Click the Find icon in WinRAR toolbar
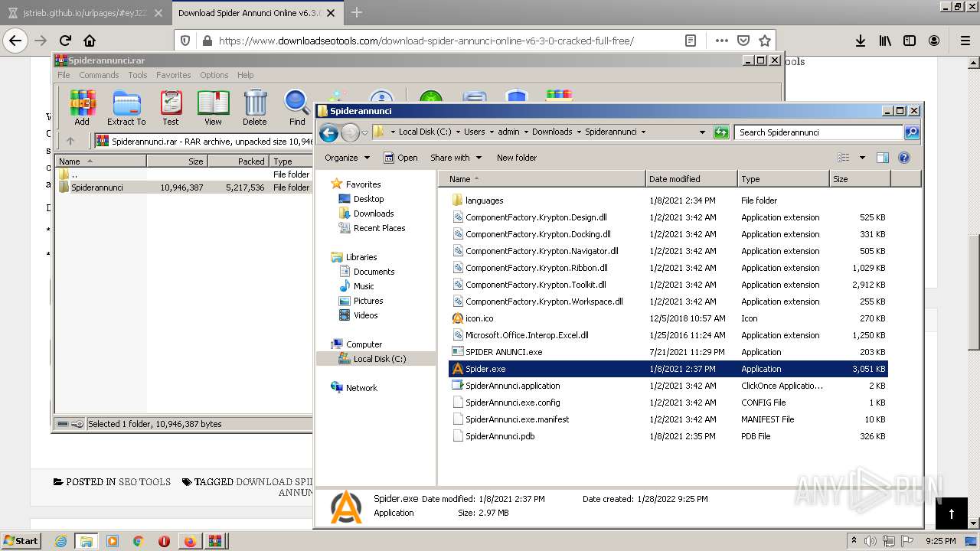This screenshot has width=980, height=551. [x=297, y=108]
